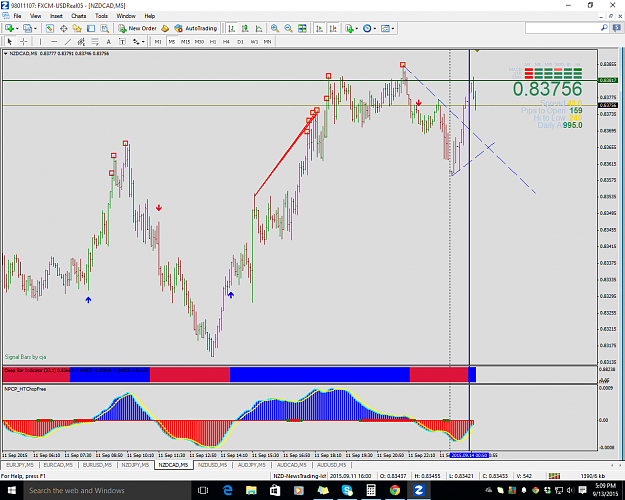Viewport: 625px width, 500px height.
Task: Select the Text Label tool
Action: click(x=122, y=41)
